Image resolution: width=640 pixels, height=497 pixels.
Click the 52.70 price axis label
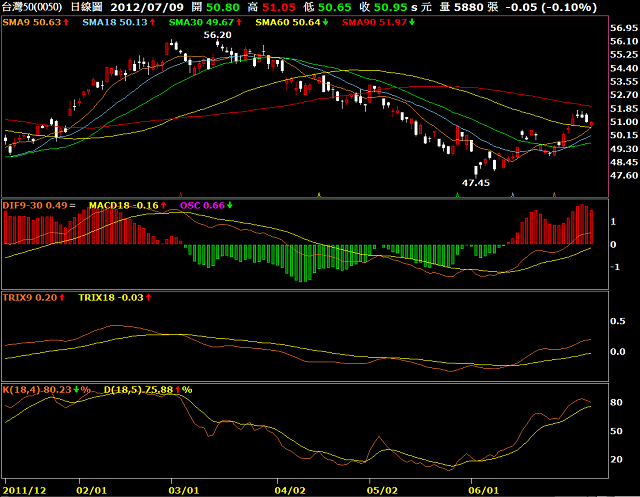(x=624, y=95)
